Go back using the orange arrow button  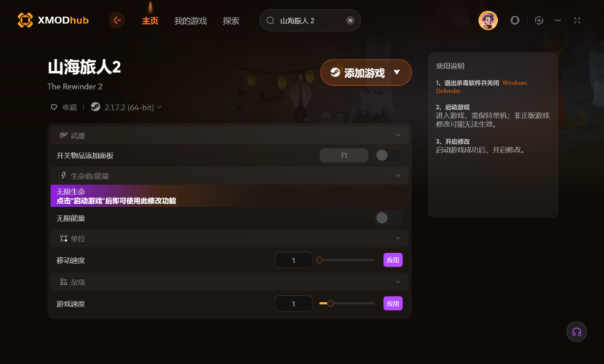click(x=117, y=20)
